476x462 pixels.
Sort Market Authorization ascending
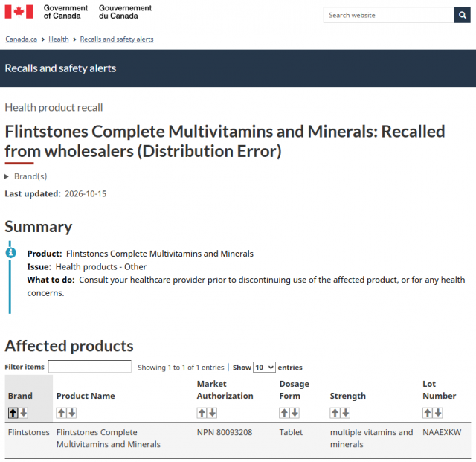pos(202,413)
